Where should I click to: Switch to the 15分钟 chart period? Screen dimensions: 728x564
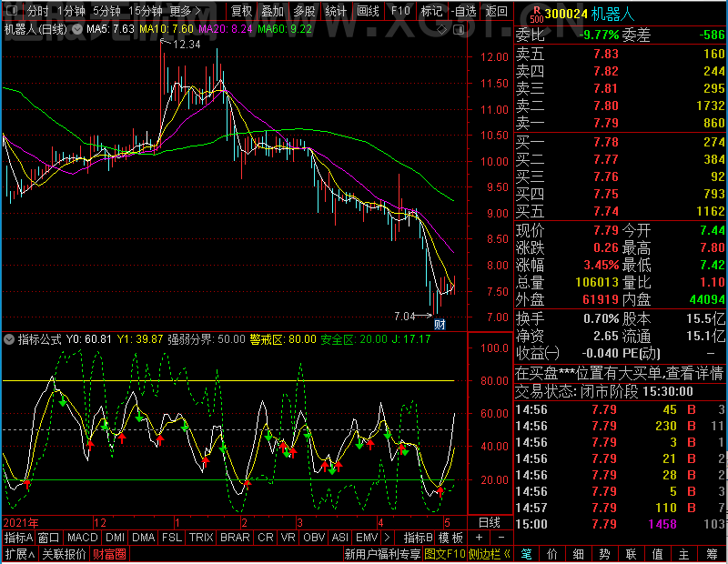(x=145, y=11)
